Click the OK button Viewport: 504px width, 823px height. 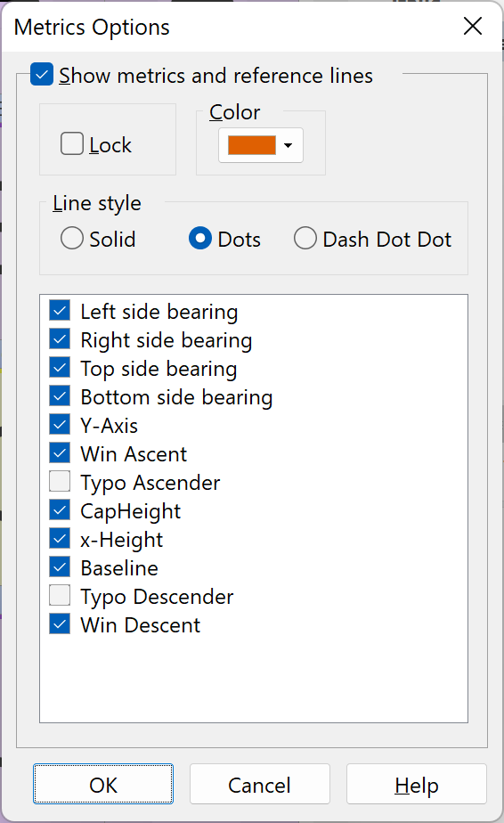pyautogui.click(x=103, y=784)
